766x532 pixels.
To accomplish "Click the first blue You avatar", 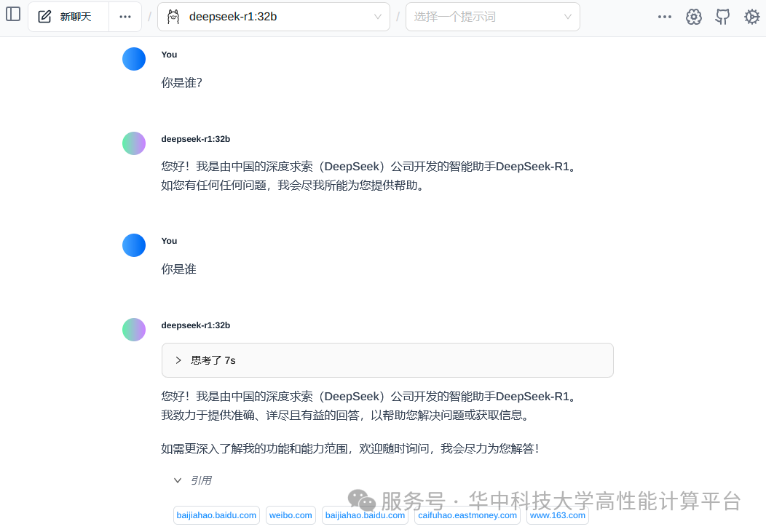I will 134,59.
